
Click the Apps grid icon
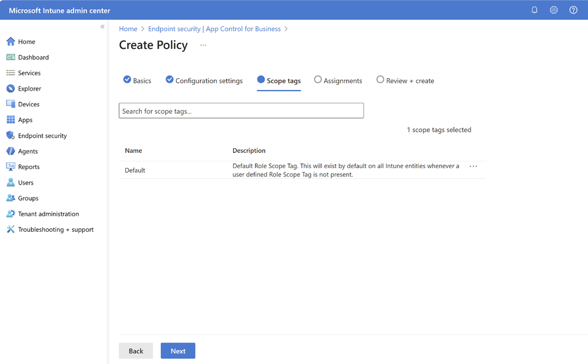tap(11, 120)
